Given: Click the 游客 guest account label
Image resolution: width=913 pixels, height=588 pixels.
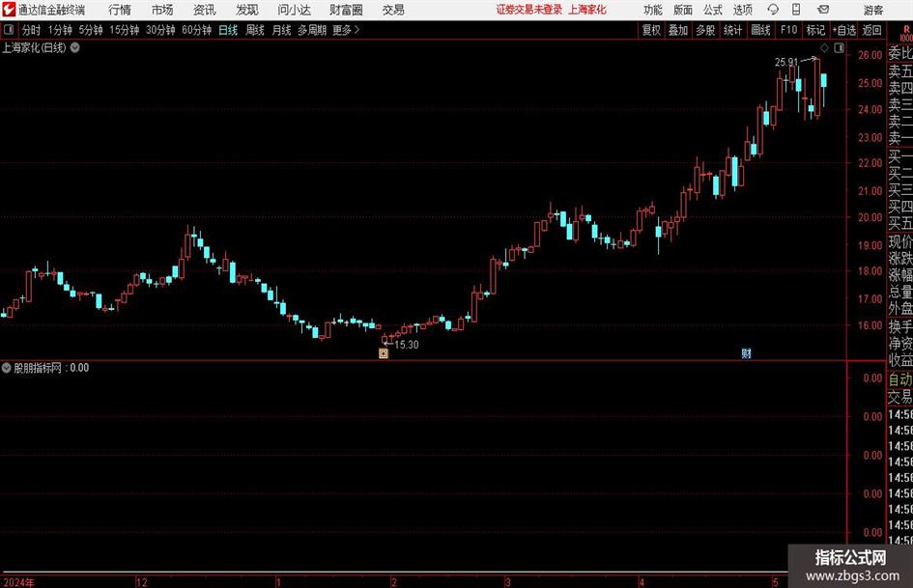Looking at the screenshot, I should point(872,10).
